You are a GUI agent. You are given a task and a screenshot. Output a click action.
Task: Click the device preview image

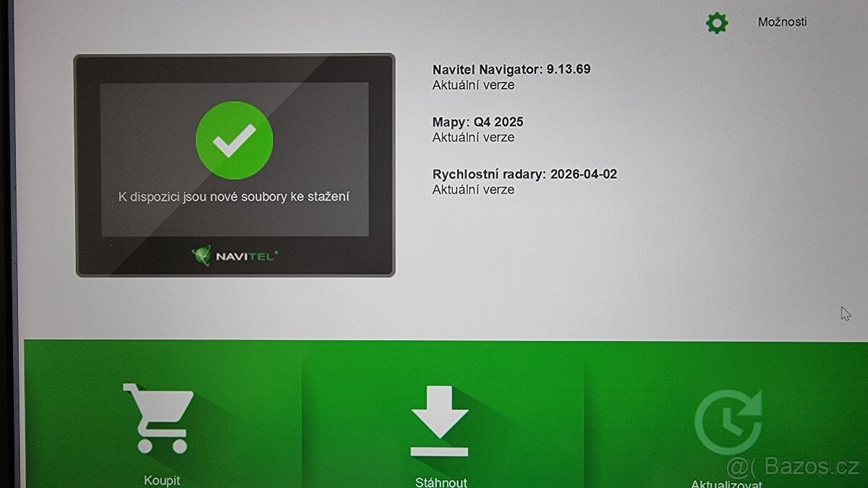click(234, 165)
